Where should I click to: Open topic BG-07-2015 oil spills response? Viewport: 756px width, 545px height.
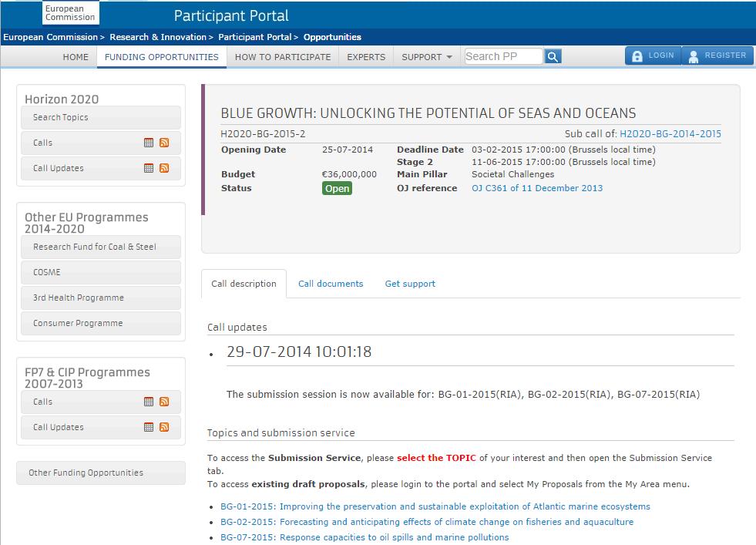pos(365,537)
